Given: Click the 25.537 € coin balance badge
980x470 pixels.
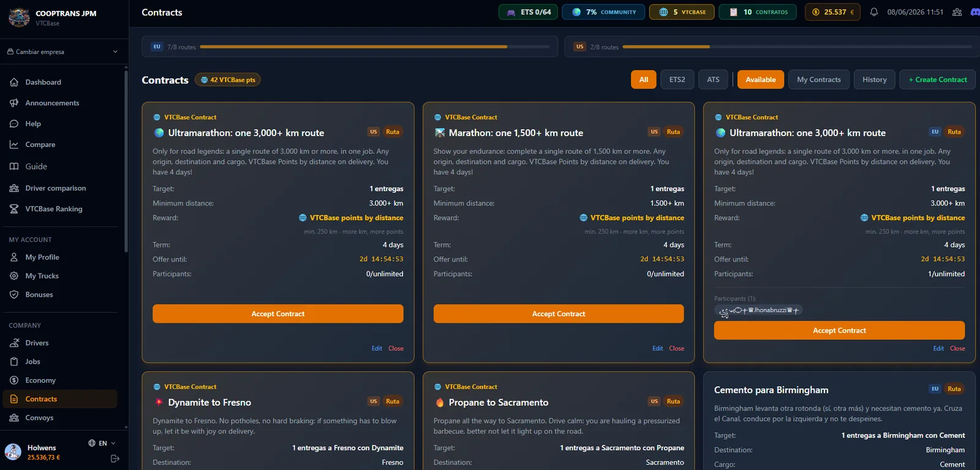Looking at the screenshot, I should click(x=832, y=12).
